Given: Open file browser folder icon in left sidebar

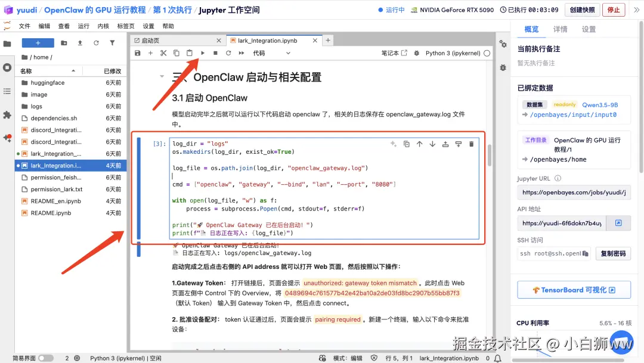Looking at the screenshot, I should point(7,44).
